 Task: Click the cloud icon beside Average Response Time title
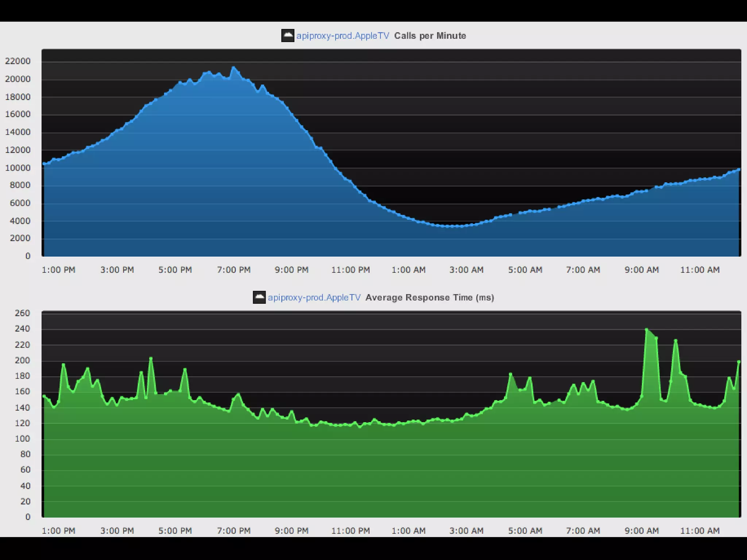259,297
